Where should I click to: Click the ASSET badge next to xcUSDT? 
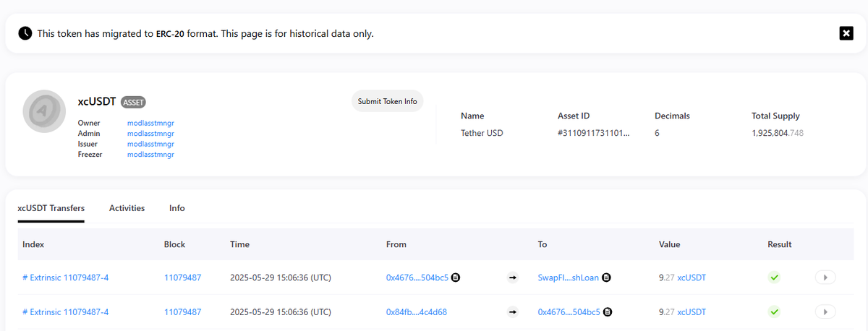coord(134,103)
